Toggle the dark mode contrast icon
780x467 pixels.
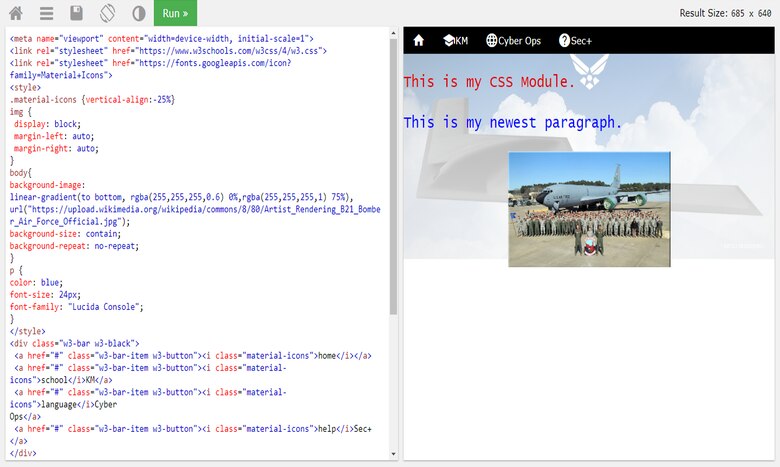137,13
